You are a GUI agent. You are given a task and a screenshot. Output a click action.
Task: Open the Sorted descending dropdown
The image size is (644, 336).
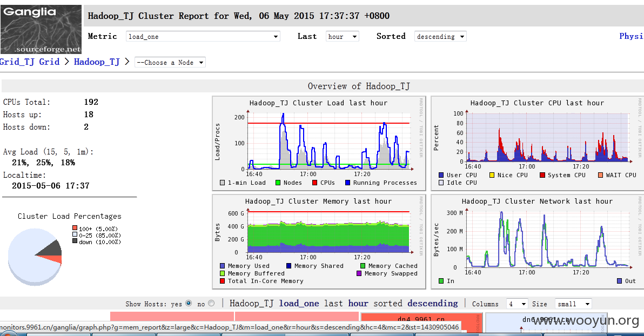coord(441,37)
